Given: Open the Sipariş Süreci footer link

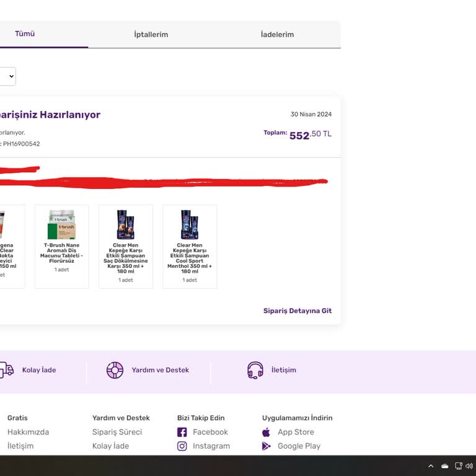Looking at the screenshot, I should [x=117, y=432].
